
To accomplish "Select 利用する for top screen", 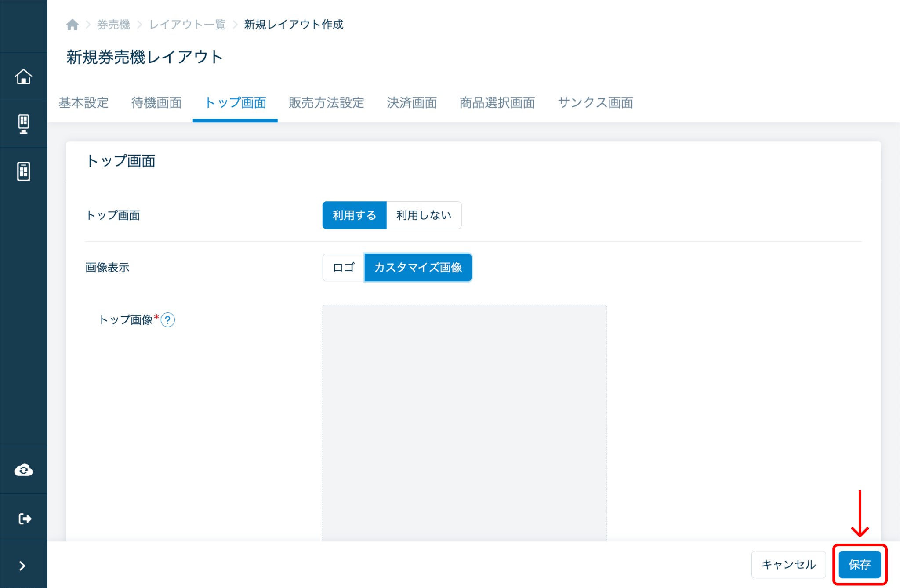I will point(354,215).
